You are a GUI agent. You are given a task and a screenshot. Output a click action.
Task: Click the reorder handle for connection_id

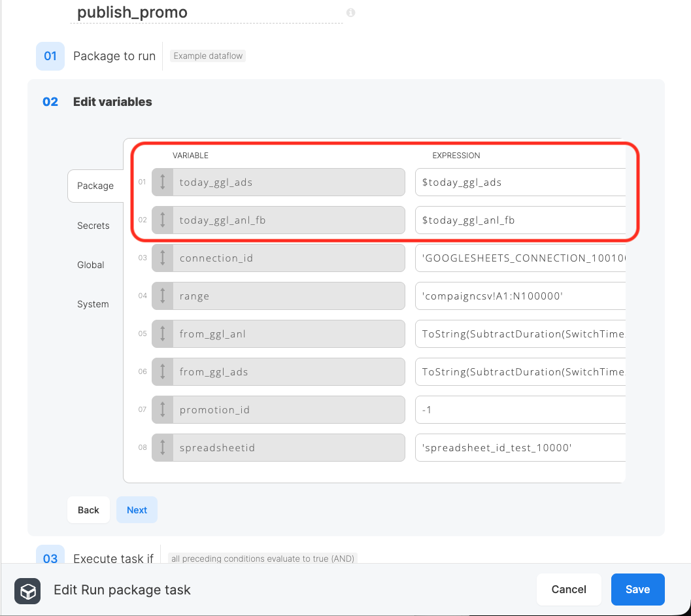[163, 258]
